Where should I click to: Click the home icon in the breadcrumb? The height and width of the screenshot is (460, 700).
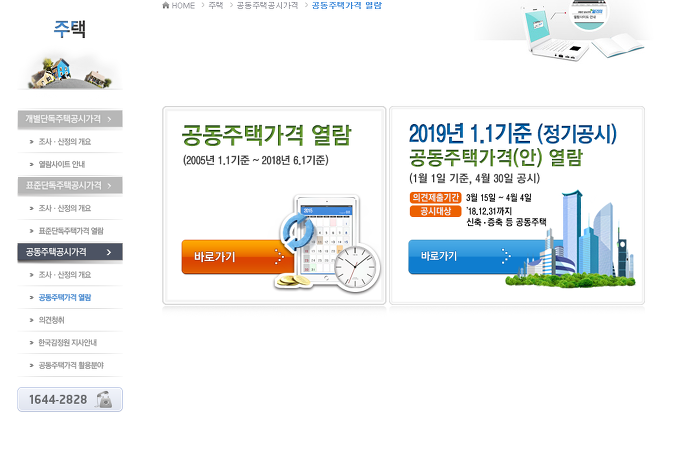(166, 5)
